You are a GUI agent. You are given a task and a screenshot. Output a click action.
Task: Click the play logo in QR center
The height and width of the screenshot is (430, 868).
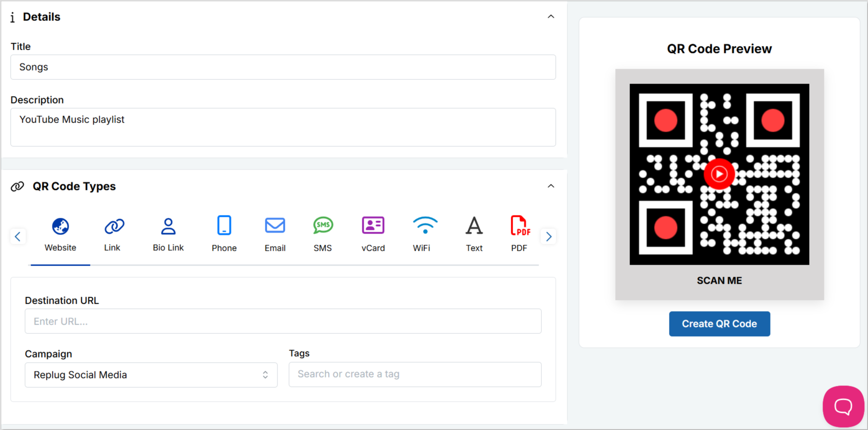(720, 174)
